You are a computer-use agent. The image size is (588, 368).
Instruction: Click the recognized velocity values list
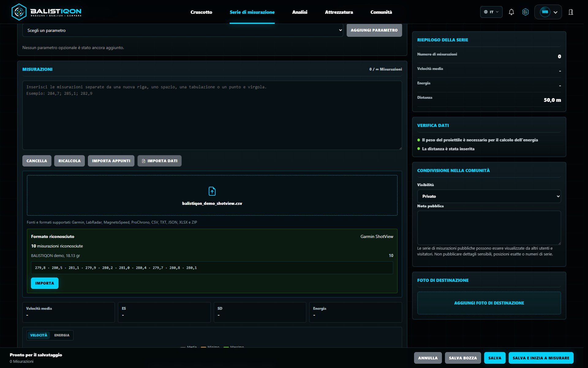point(212,268)
